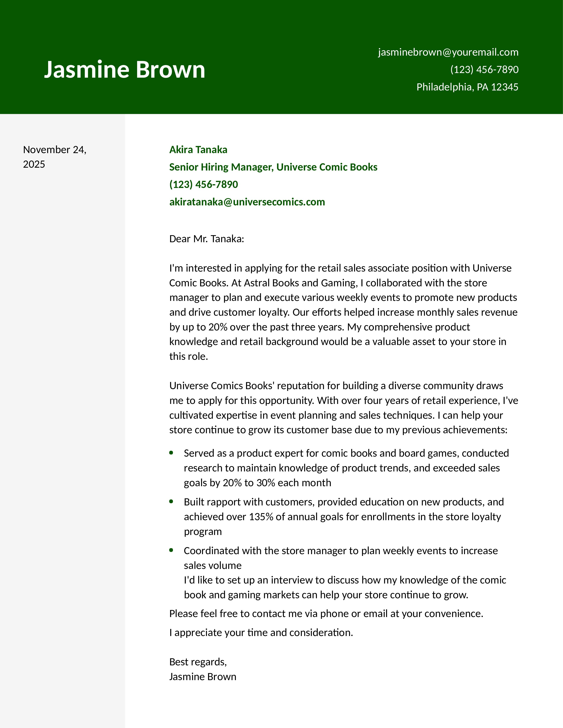Click recipient name Akira Tanaka
The height and width of the screenshot is (728, 563).
pos(198,150)
